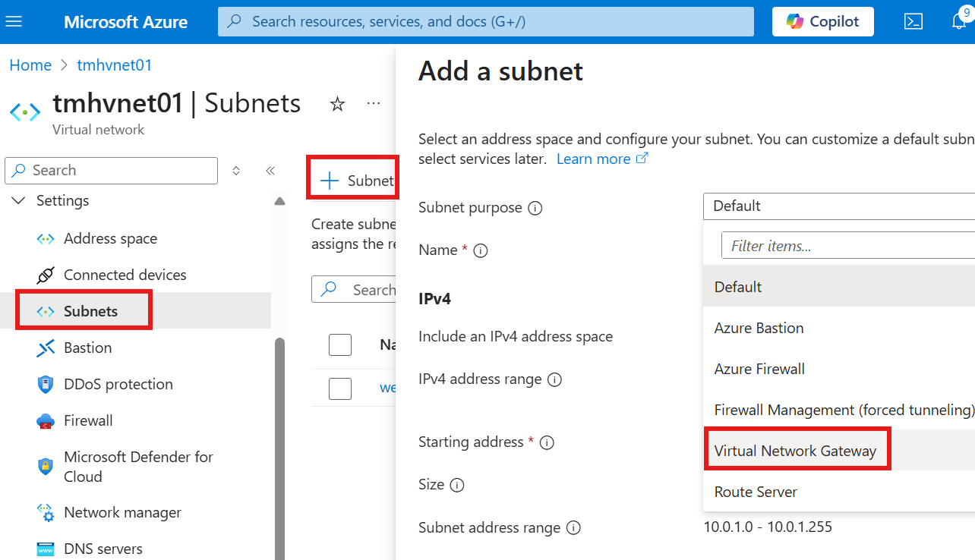The width and height of the screenshot is (975, 560).
Task: Select Firewall Management (forced tunneling) option
Action: (839, 410)
